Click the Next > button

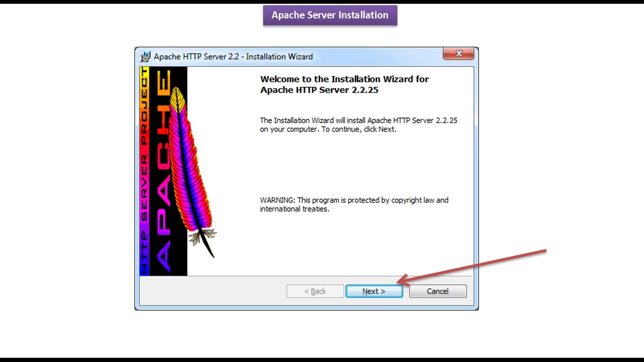[x=374, y=291]
